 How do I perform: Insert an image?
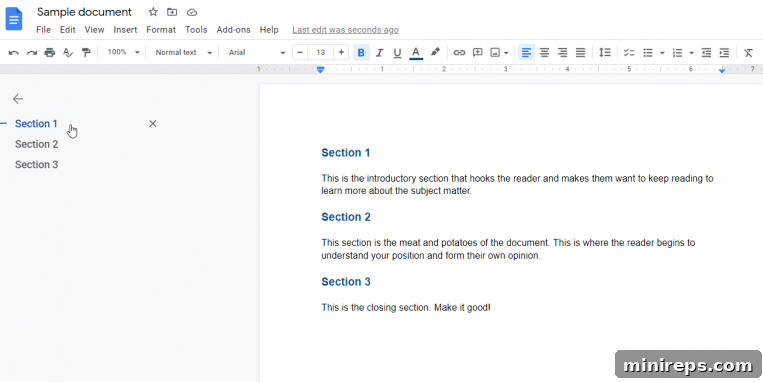tap(495, 53)
